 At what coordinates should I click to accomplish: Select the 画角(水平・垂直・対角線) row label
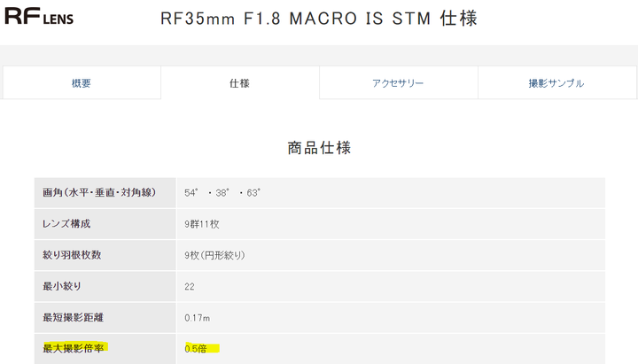pos(99,192)
